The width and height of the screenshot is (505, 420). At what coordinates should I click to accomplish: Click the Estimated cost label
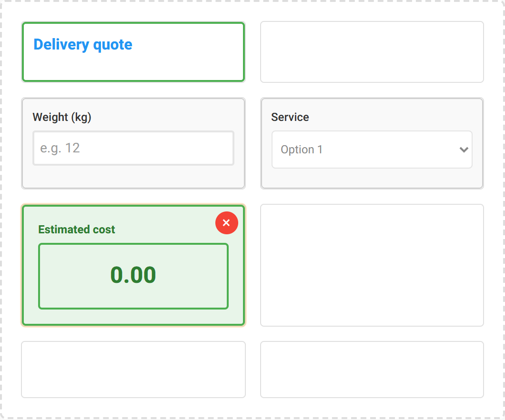77,230
